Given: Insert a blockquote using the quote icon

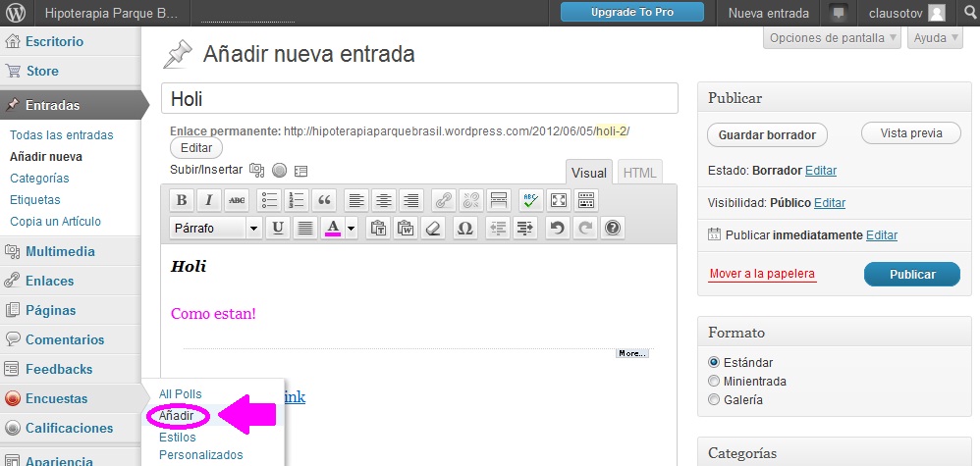Looking at the screenshot, I should point(323,200).
